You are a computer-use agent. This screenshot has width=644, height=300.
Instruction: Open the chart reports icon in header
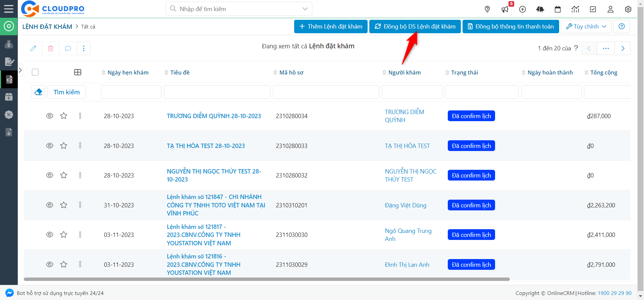(575, 9)
